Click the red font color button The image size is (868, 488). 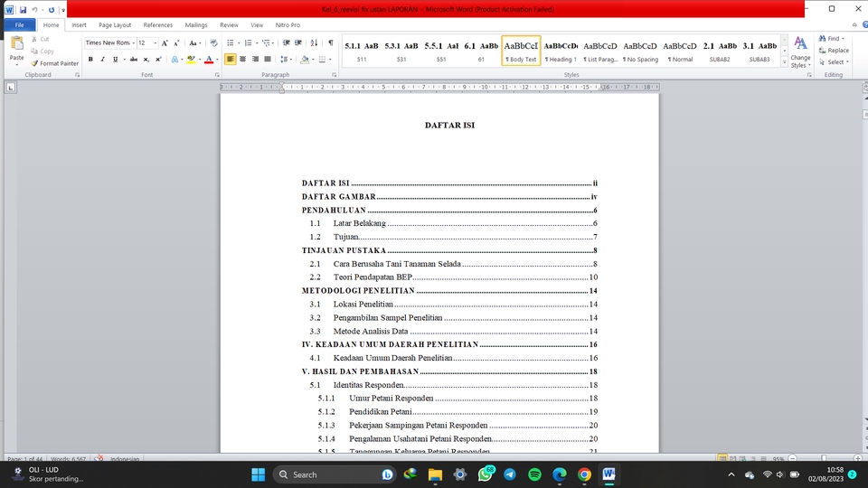point(209,60)
